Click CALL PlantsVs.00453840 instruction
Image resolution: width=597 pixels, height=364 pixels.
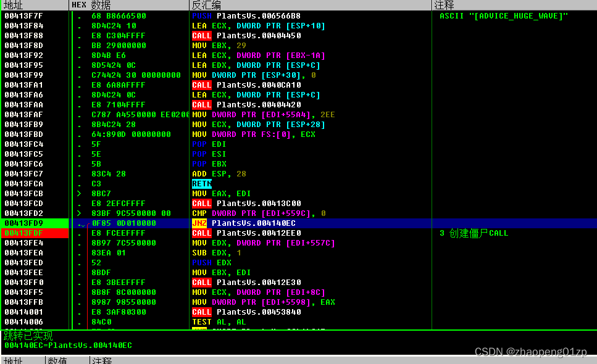tap(246, 312)
